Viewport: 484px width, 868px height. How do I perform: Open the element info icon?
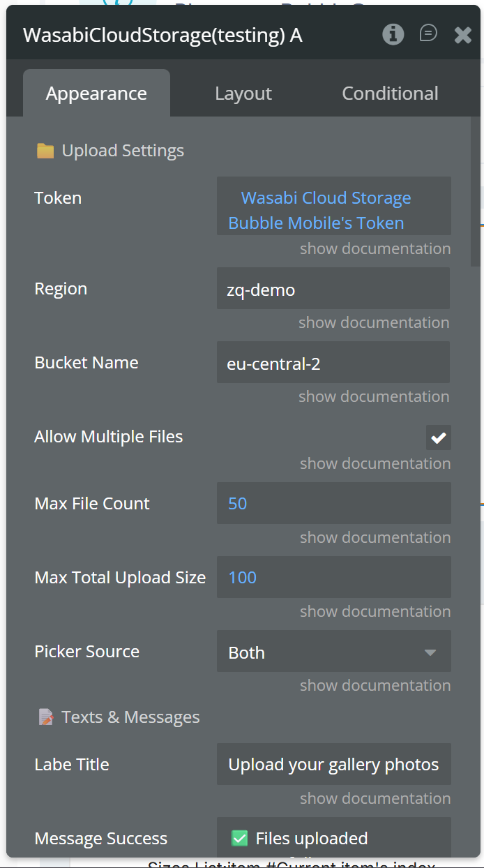coord(393,34)
